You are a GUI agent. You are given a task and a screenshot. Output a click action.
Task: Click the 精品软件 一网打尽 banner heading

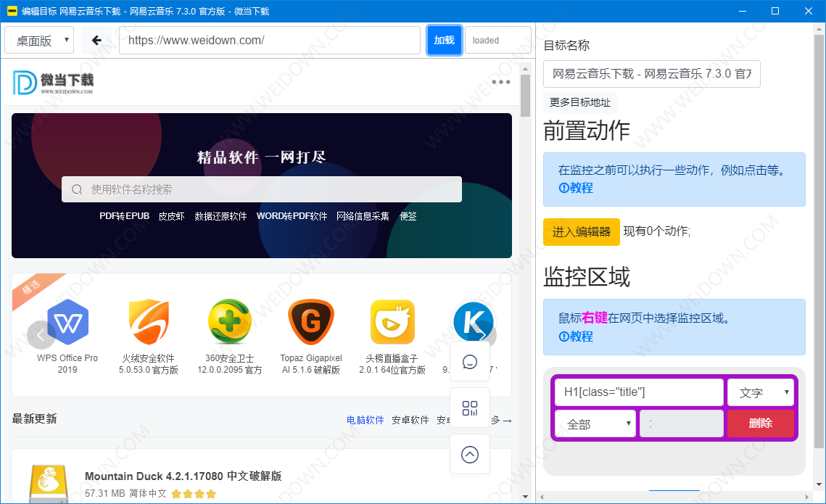262,157
